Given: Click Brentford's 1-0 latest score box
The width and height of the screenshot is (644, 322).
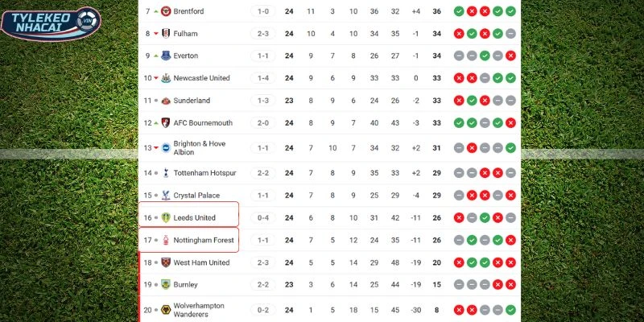Looking at the screenshot, I should (x=262, y=11).
